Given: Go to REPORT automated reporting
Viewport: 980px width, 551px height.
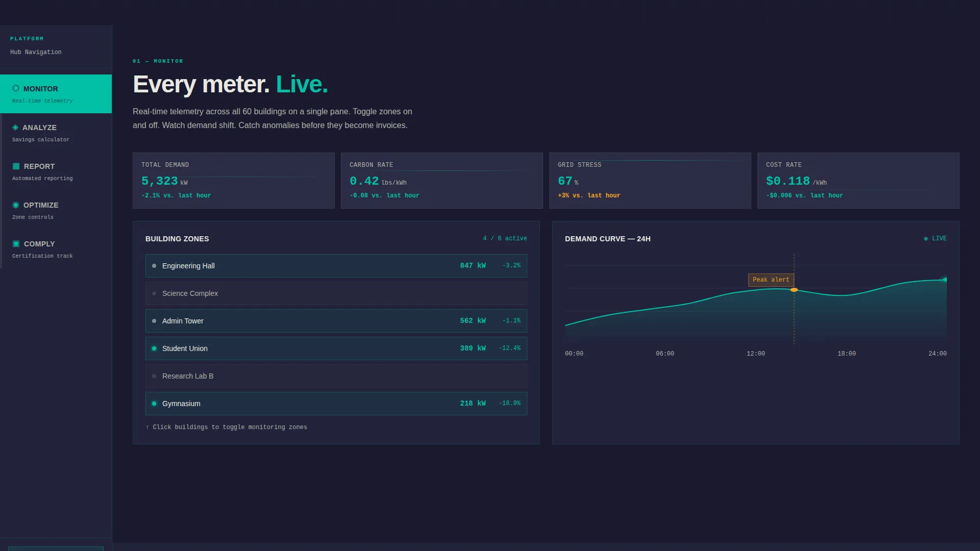Looking at the screenshot, I should [x=56, y=171].
